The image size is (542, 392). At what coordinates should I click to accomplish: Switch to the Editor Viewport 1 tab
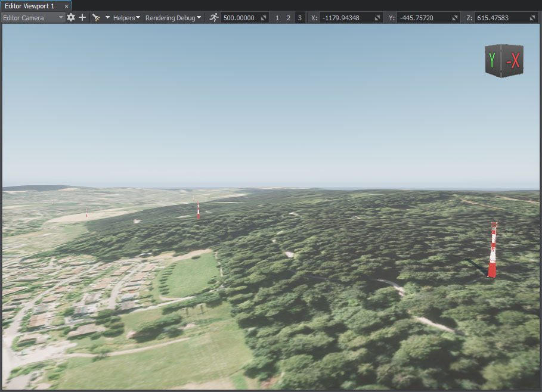tap(29, 5)
